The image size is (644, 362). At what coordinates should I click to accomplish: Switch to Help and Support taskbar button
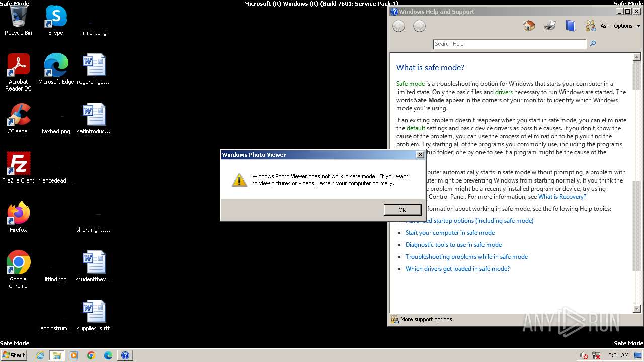pyautogui.click(x=125, y=355)
